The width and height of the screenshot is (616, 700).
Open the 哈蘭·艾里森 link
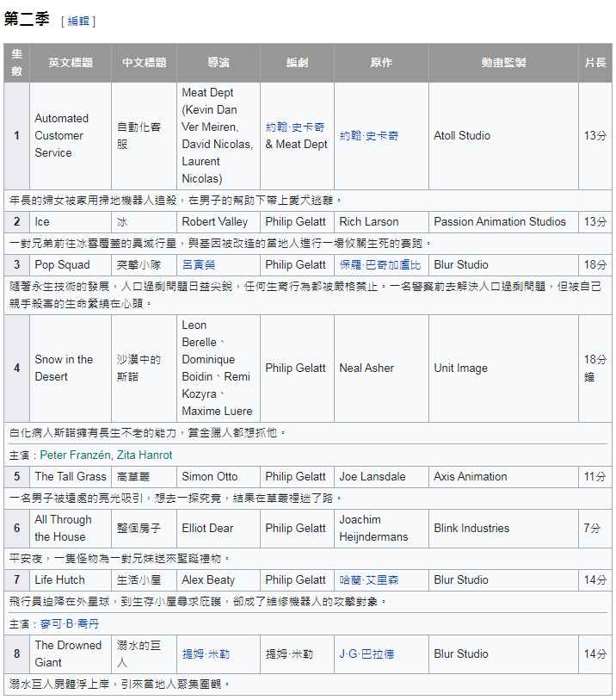click(369, 580)
